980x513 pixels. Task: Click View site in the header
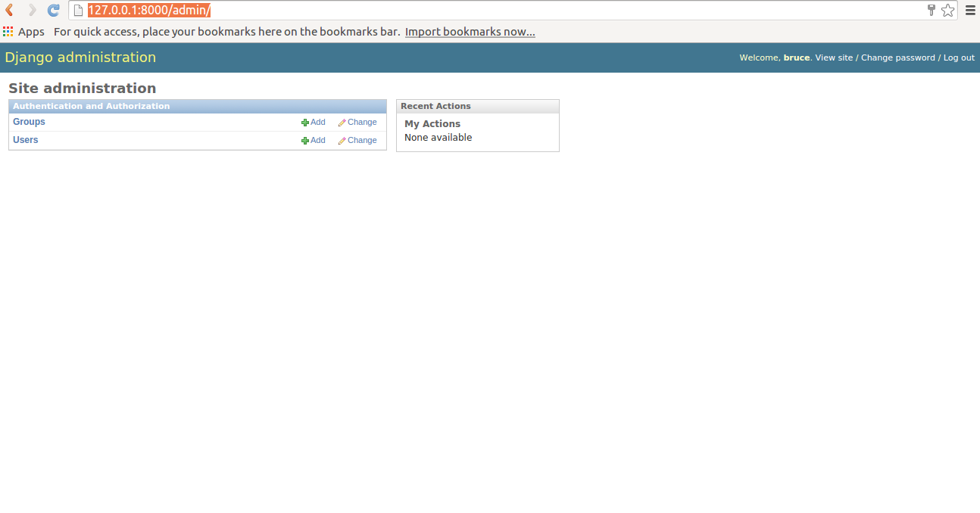(x=834, y=58)
